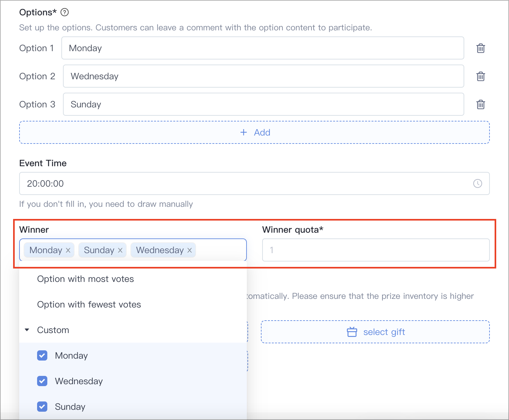
Task: Click the select gift button
Action: coord(375,332)
